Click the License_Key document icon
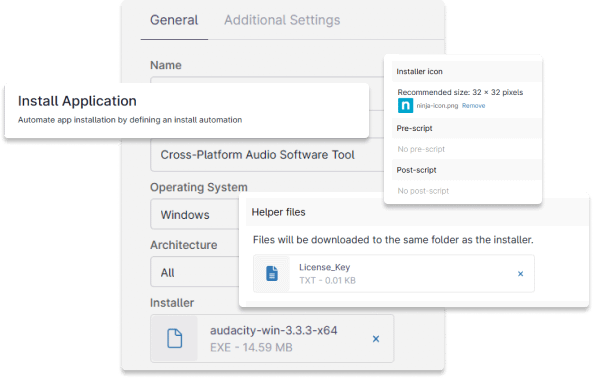This screenshot has height=378, width=593. 272,274
